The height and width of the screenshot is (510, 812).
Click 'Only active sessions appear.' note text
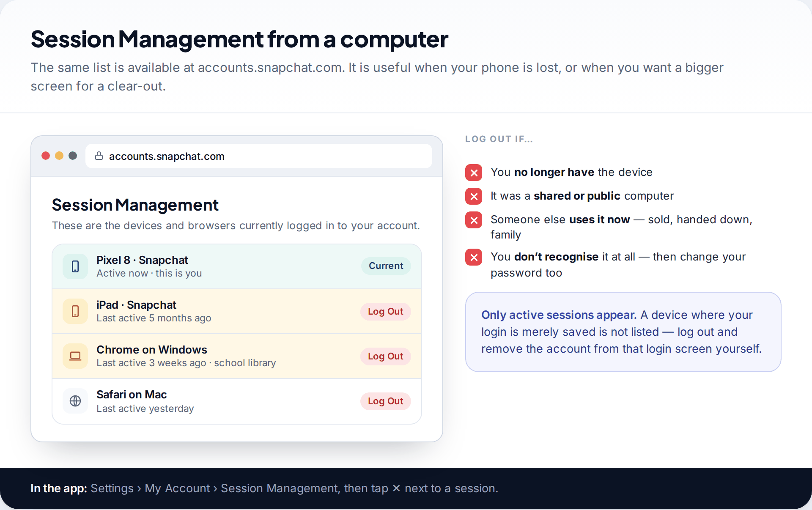[x=559, y=315]
